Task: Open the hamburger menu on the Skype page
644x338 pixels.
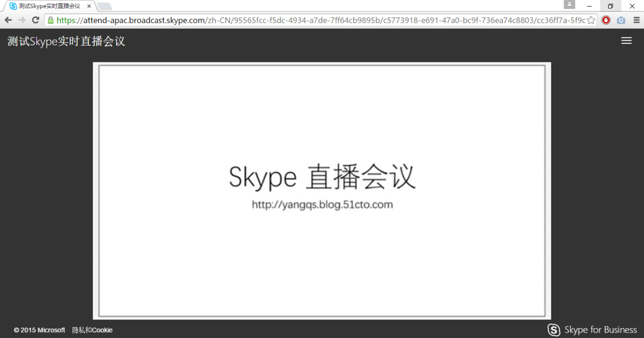Action: (x=627, y=41)
